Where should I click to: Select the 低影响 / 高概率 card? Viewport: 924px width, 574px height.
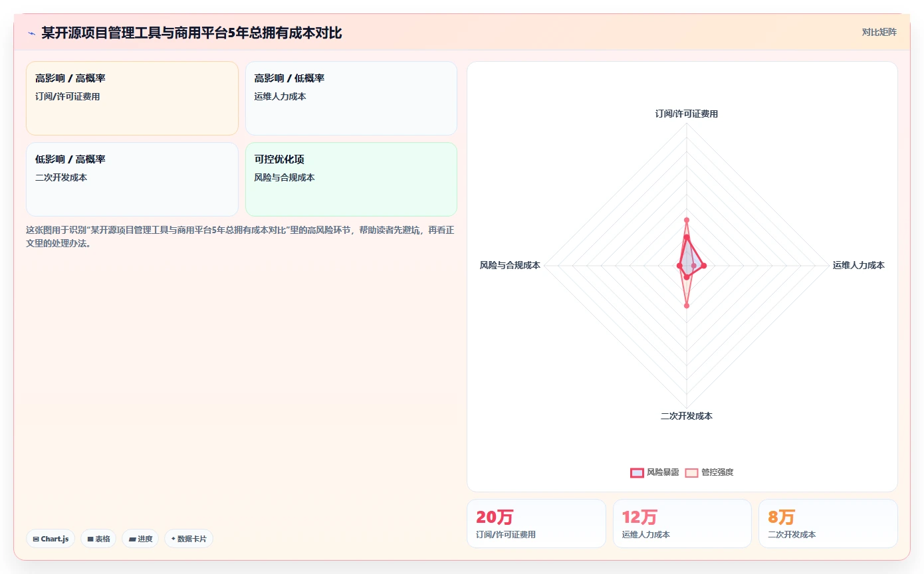tap(132, 179)
